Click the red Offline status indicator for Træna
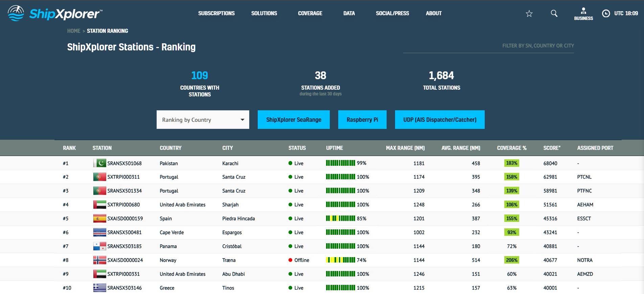 [290, 260]
